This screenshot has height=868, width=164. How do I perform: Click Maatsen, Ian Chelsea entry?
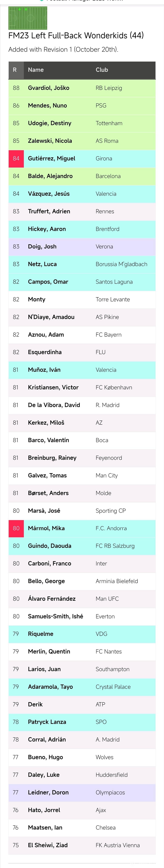click(x=82, y=828)
